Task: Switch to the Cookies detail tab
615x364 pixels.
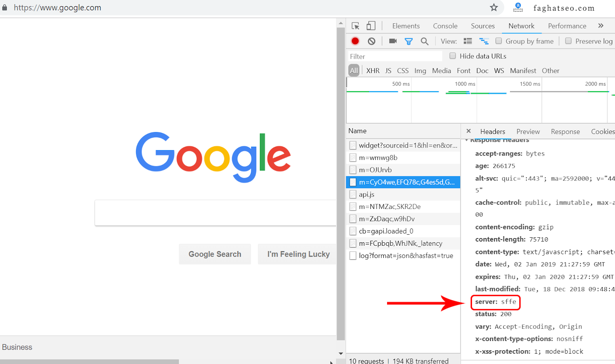Action: (602, 131)
